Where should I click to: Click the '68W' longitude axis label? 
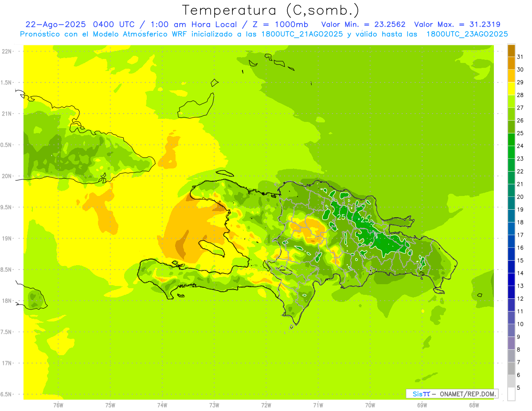pos(473,405)
